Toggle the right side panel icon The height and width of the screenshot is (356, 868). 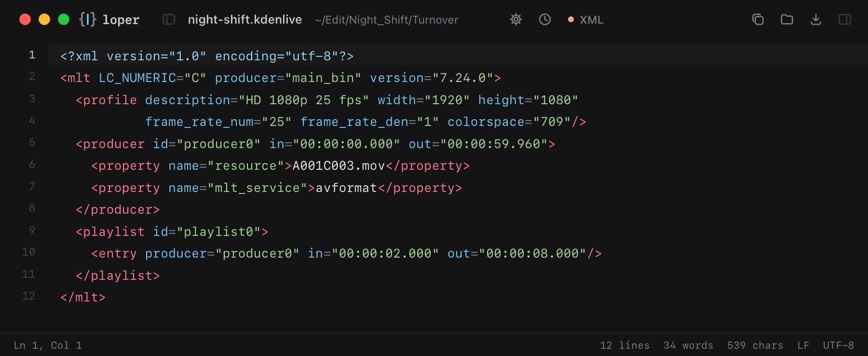(845, 19)
